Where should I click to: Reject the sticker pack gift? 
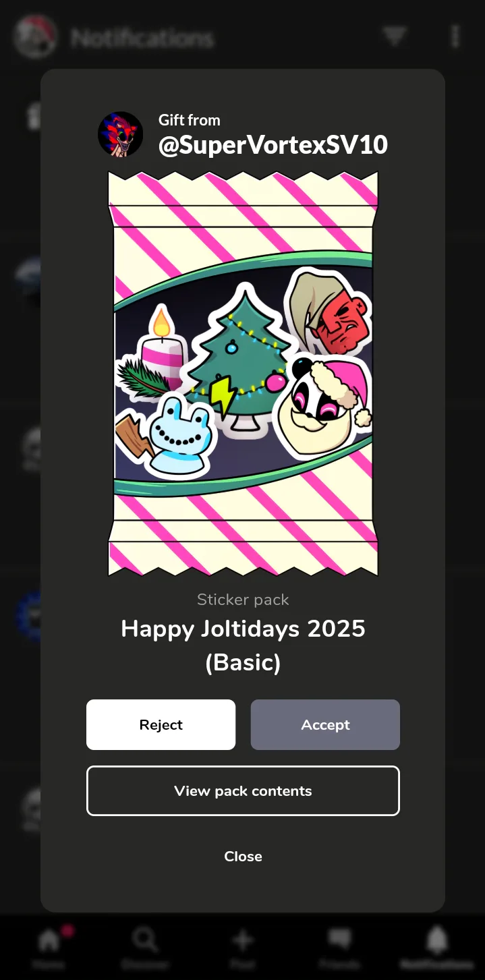[x=161, y=724]
